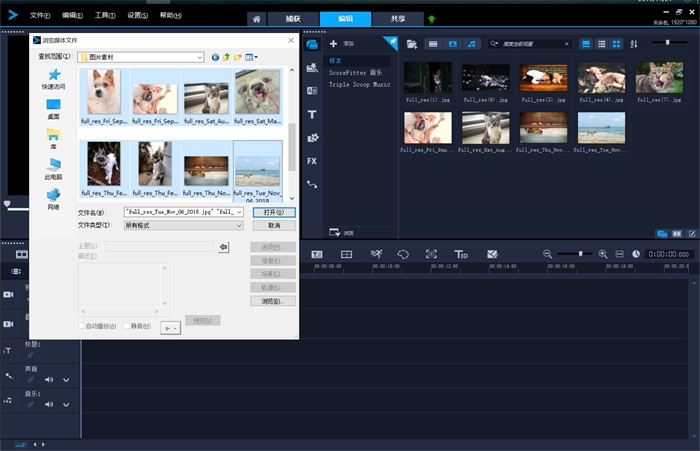This screenshot has width=700, height=451.
Task: Click the timeline zoom-in magnifier icon
Action: tap(603, 254)
